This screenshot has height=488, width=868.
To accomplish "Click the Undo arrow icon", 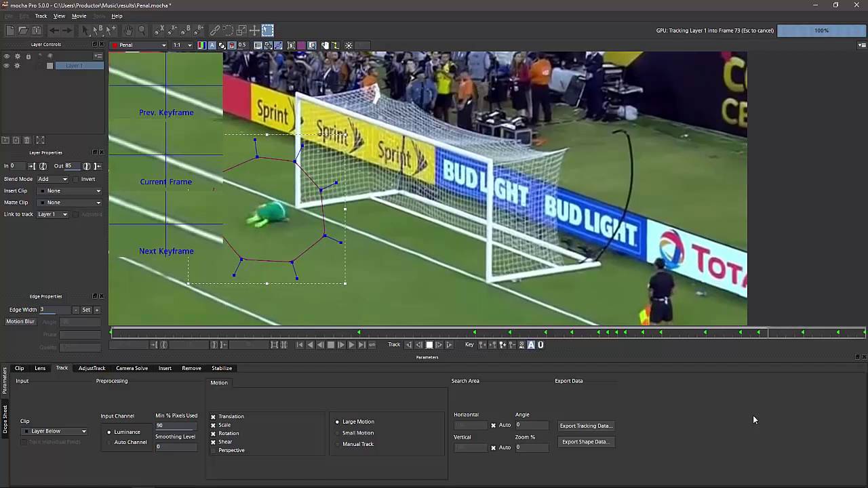I will point(54,30).
